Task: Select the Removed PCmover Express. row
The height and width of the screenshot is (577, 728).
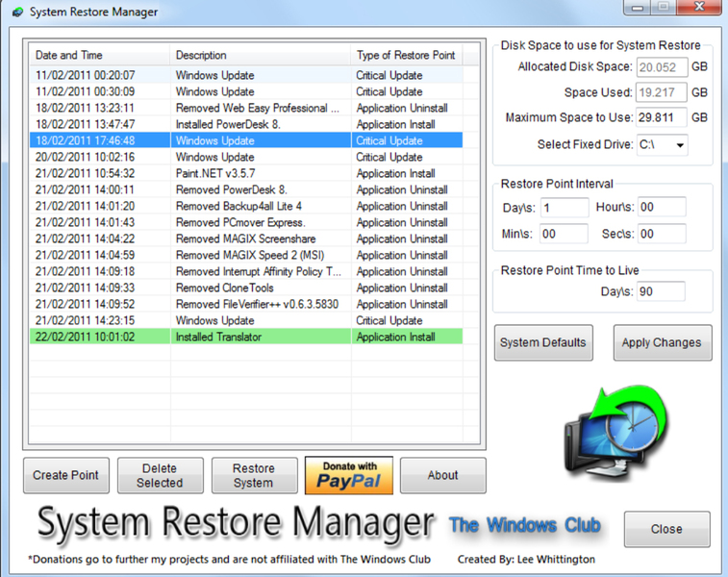Action: click(x=246, y=222)
